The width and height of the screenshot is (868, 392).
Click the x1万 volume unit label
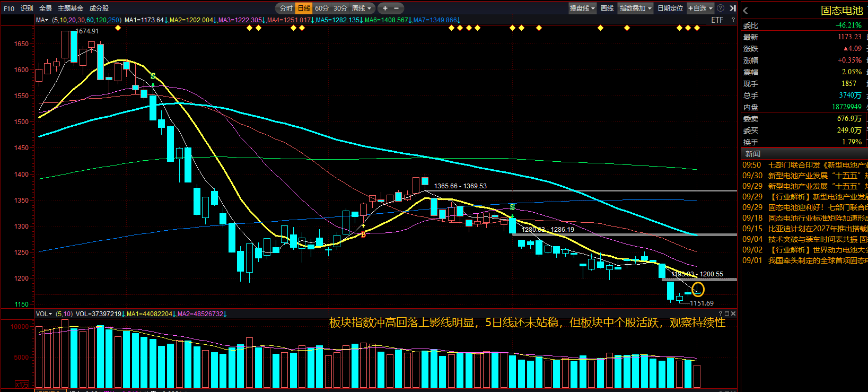click(x=22, y=385)
